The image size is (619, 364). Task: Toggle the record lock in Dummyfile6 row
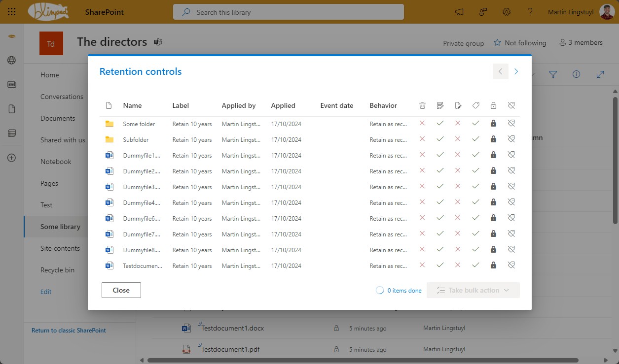[x=493, y=218]
